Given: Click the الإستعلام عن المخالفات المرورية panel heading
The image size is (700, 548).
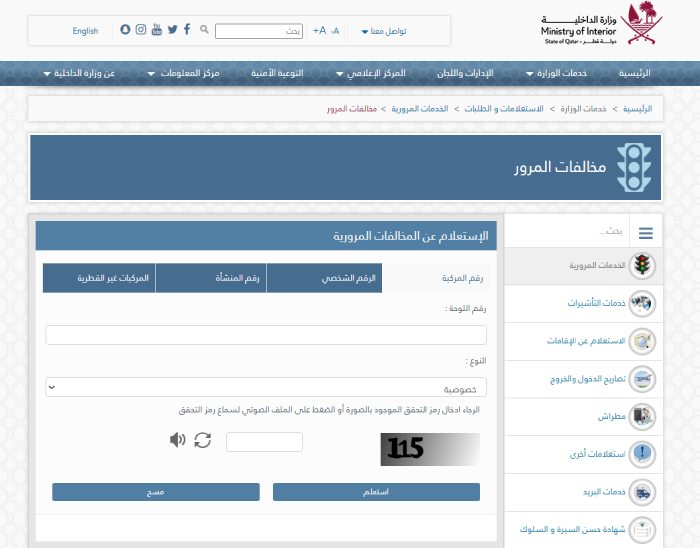Looking at the screenshot, I should point(411,236).
